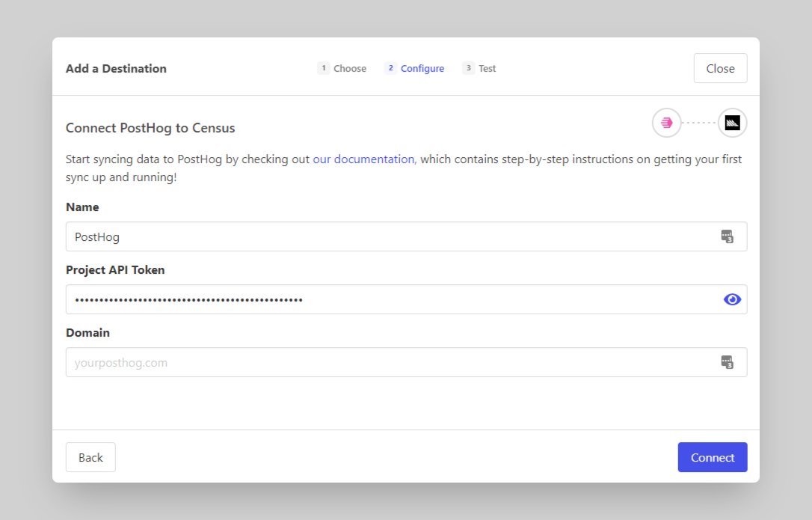Select the Configure step

[x=414, y=69]
